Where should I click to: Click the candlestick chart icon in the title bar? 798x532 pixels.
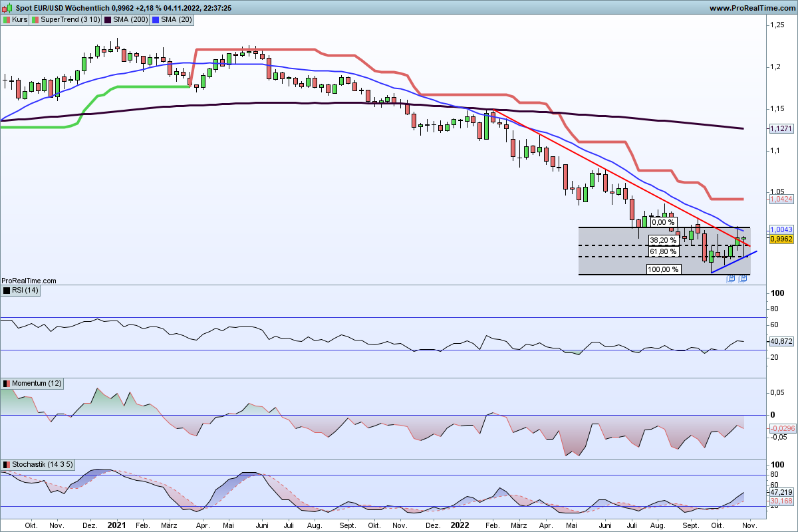tap(7, 8)
